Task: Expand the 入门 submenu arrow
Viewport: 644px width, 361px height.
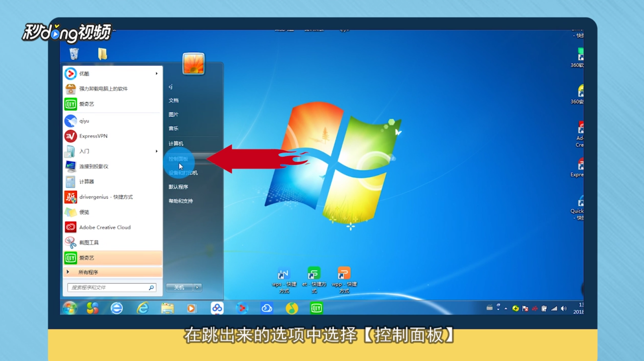Action: click(x=156, y=151)
